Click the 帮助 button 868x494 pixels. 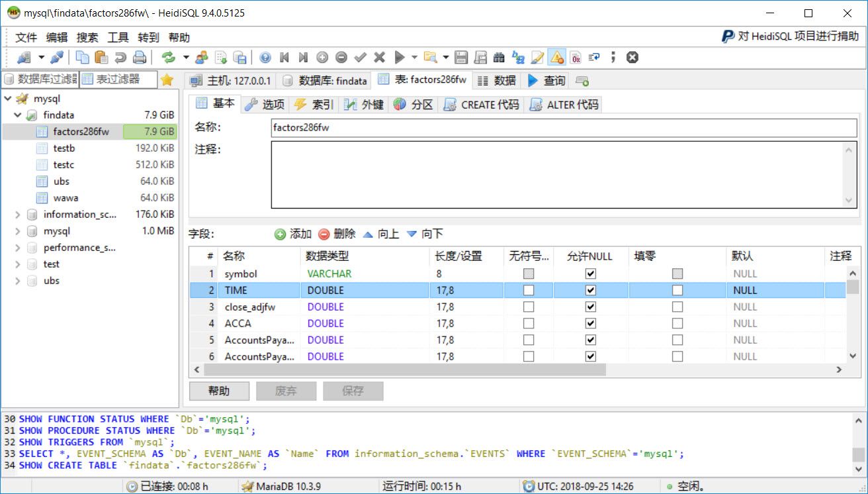[219, 391]
